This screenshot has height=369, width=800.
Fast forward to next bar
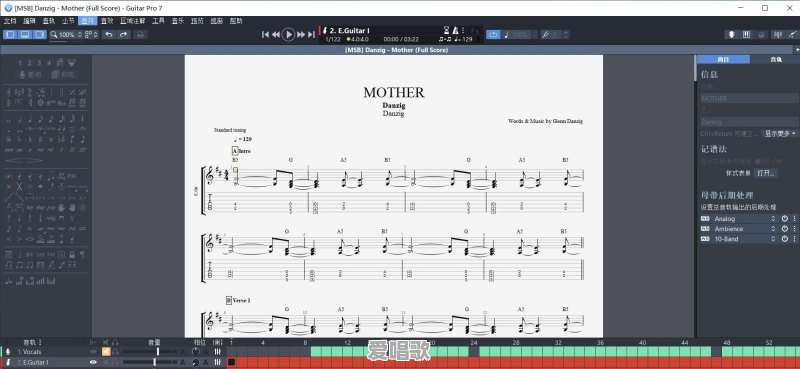[301, 34]
